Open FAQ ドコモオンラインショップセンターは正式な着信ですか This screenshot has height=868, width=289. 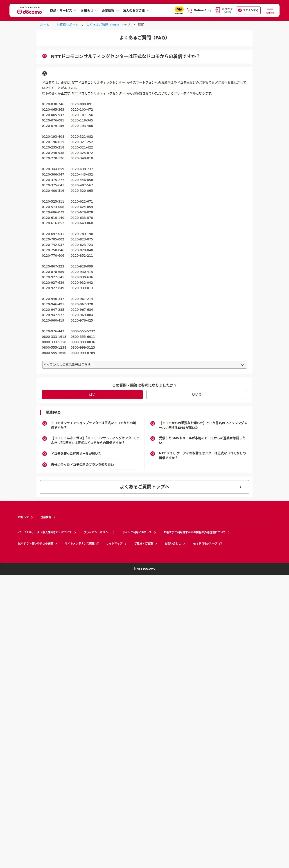point(93,425)
